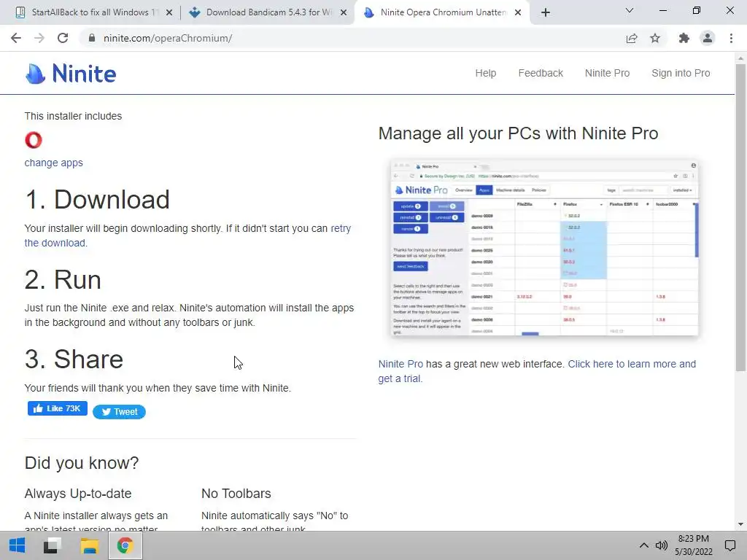This screenshot has height=560, width=747.
Task: Open the notification center icon
Action: tap(729, 545)
